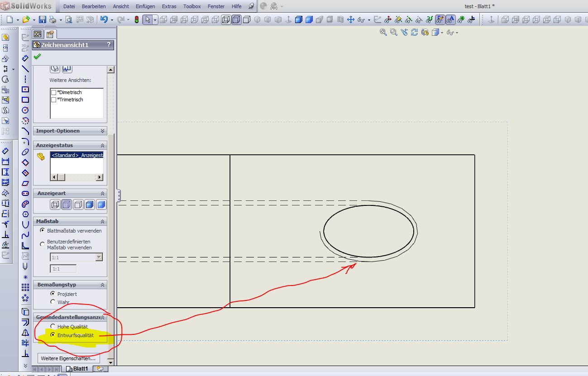The image size is (588, 376).
Task: Open the Einfügen menu
Action: [145, 6]
